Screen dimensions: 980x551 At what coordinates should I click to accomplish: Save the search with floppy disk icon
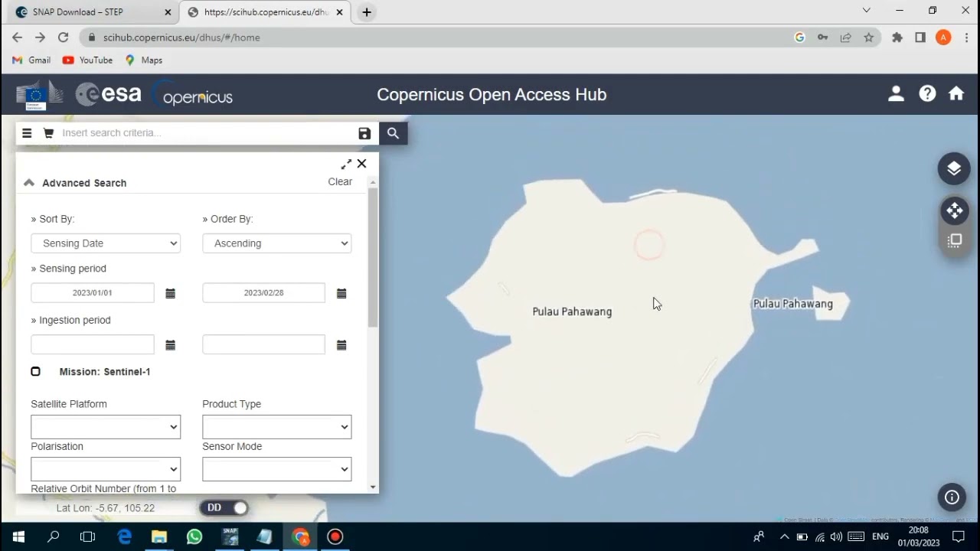click(x=364, y=133)
